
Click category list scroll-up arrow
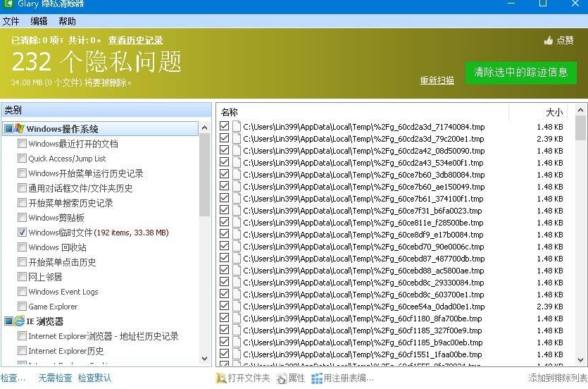pyautogui.click(x=205, y=128)
